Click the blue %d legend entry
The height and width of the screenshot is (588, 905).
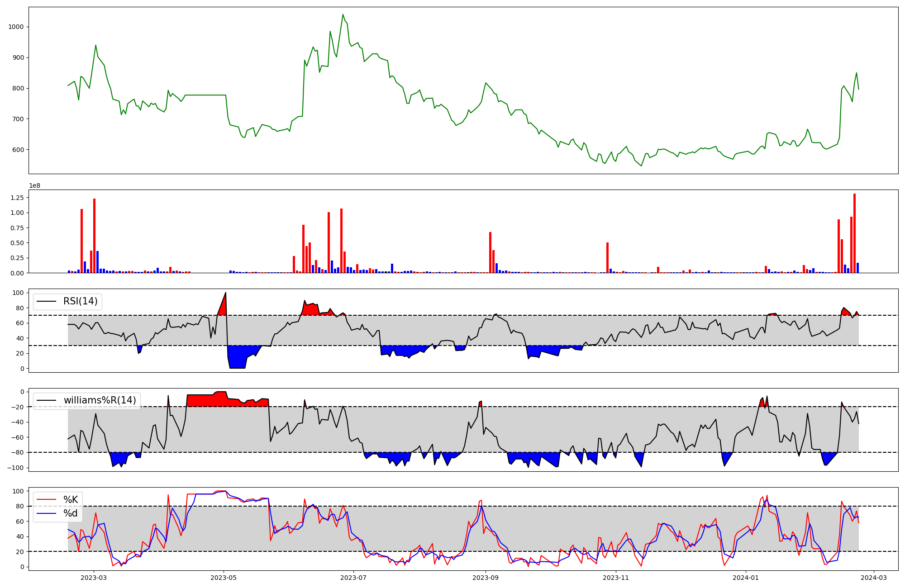[x=71, y=513]
